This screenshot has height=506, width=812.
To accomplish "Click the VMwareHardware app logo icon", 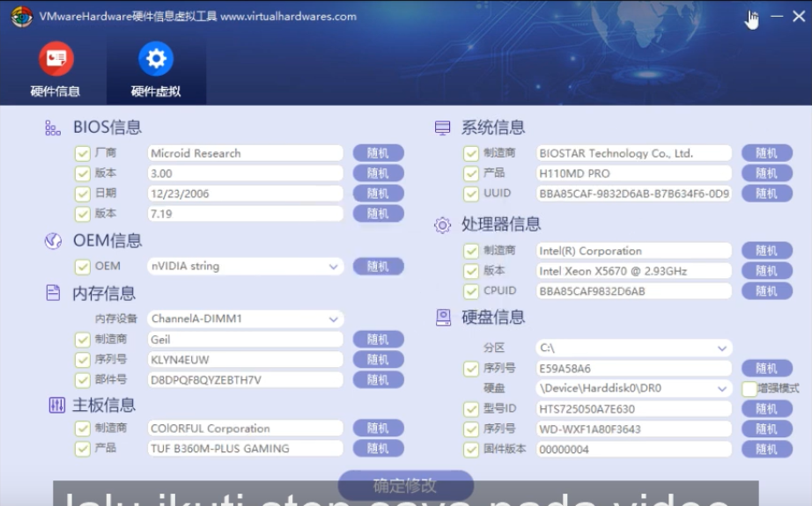I will pyautogui.click(x=22, y=17).
